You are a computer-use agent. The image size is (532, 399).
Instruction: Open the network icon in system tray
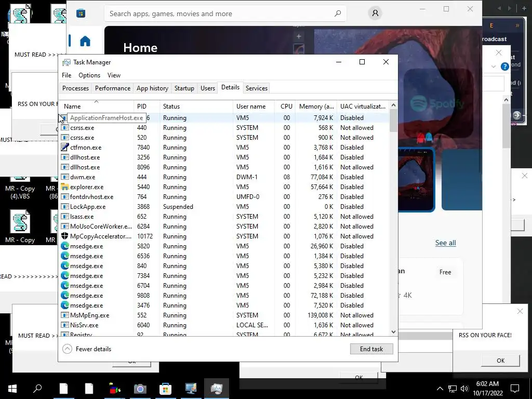[453, 389]
